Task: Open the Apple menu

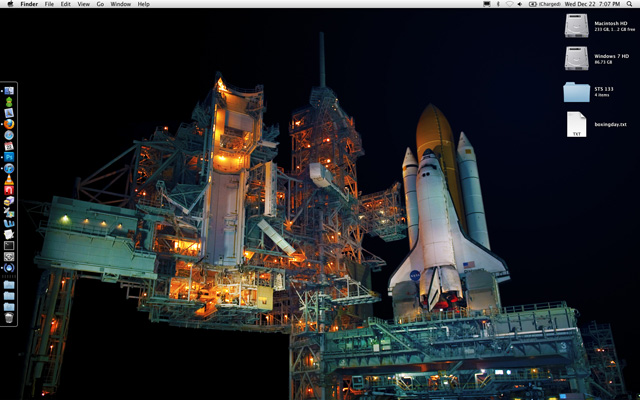Action: 11,4
